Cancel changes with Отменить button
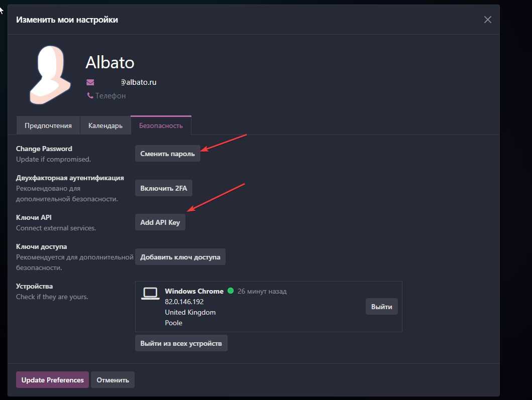This screenshot has width=532, height=400. pos(113,380)
